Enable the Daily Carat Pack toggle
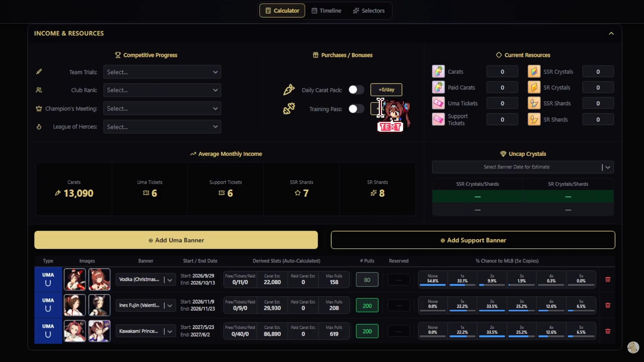Screen dimensions: 644x362 pos(356,90)
